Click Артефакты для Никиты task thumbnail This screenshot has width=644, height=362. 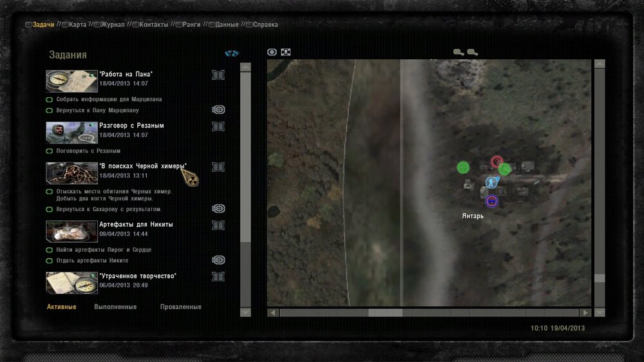click(x=71, y=231)
